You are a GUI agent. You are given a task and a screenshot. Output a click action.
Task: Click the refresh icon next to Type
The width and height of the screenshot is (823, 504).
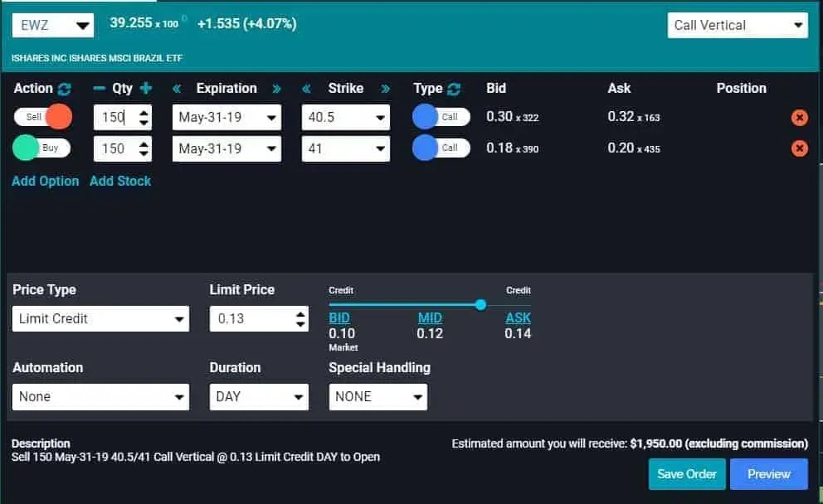pyautogui.click(x=452, y=88)
